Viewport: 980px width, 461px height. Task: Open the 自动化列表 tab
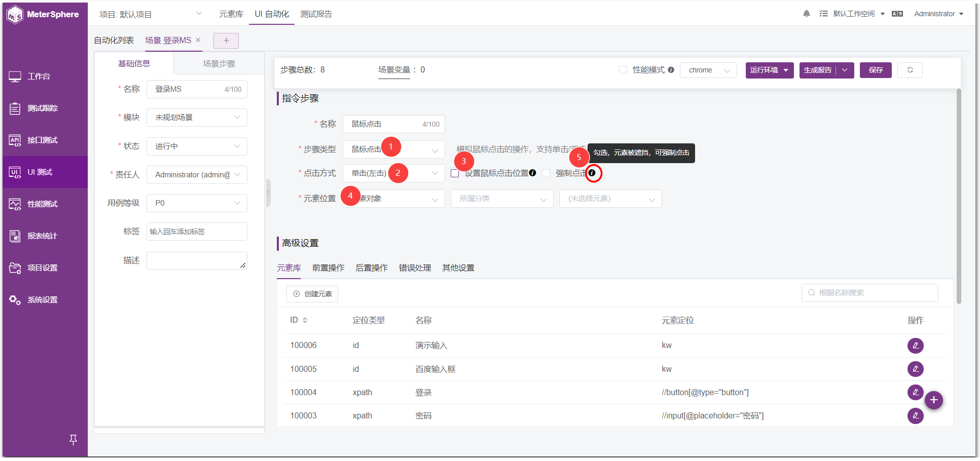pos(114,41)
